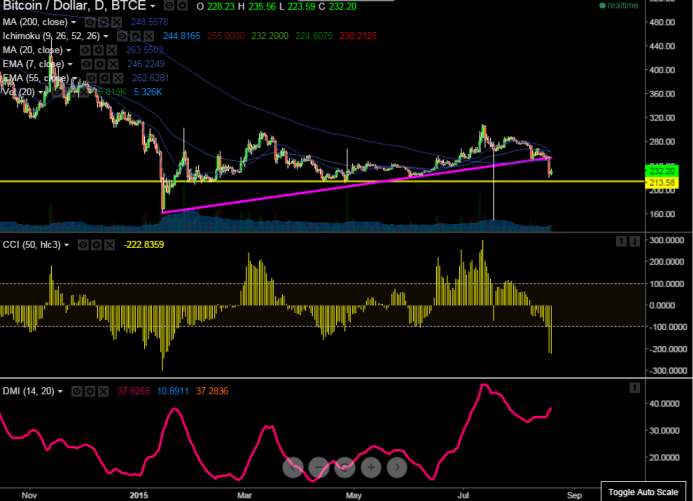This screenshot has height=501, width=693.
Task: Click Ichimoku value 255.0000
Action: (225, 36)
